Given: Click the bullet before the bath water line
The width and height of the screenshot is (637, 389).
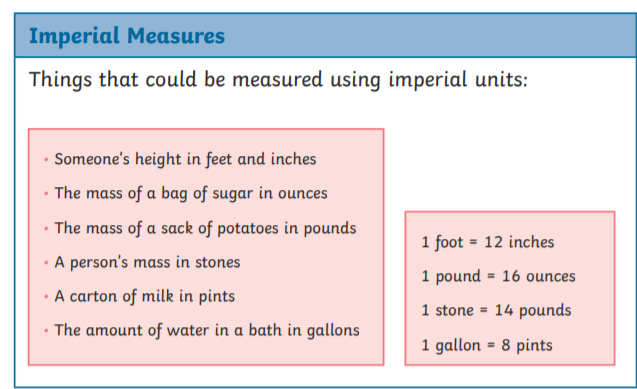Looking at the screenshot, I should (x=46, y=331).
